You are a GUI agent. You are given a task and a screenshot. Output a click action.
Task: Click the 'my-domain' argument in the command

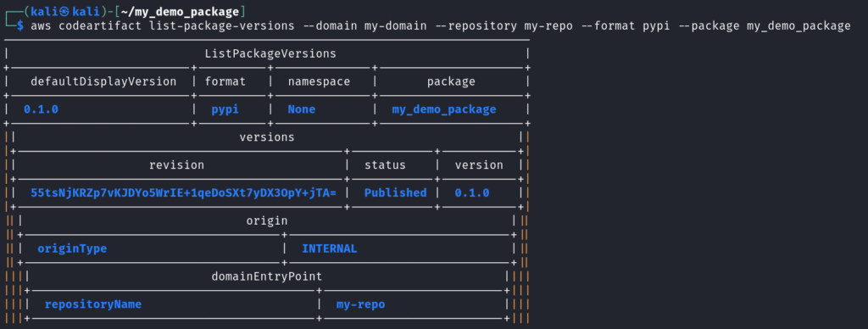(x=396, y=25)
